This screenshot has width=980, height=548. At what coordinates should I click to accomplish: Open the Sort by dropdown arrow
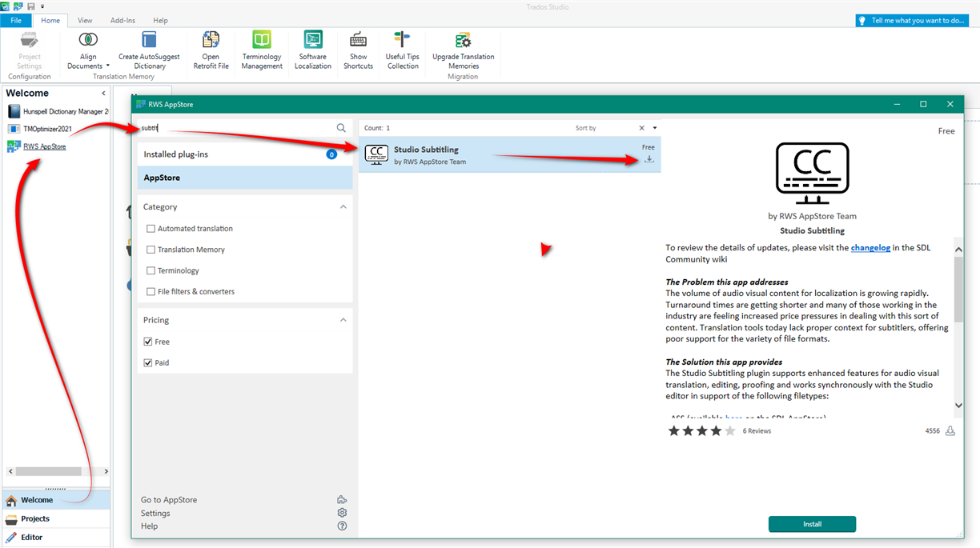[x=655, y=128]
